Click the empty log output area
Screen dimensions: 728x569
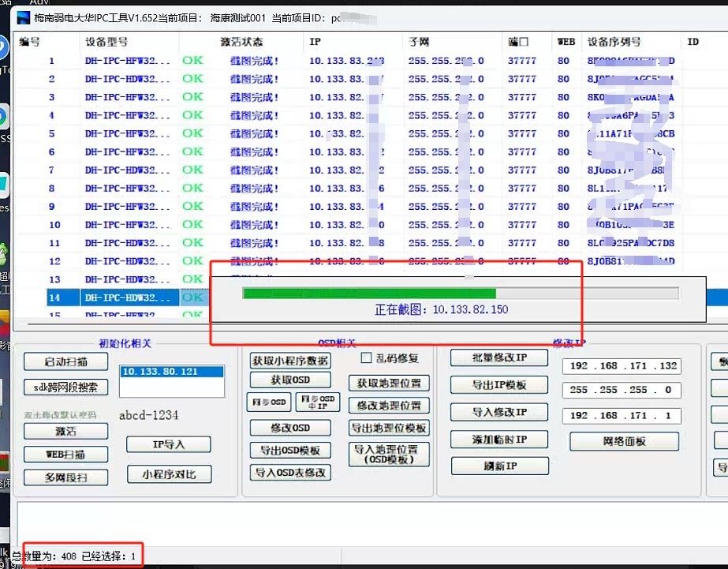click(371, 523)
